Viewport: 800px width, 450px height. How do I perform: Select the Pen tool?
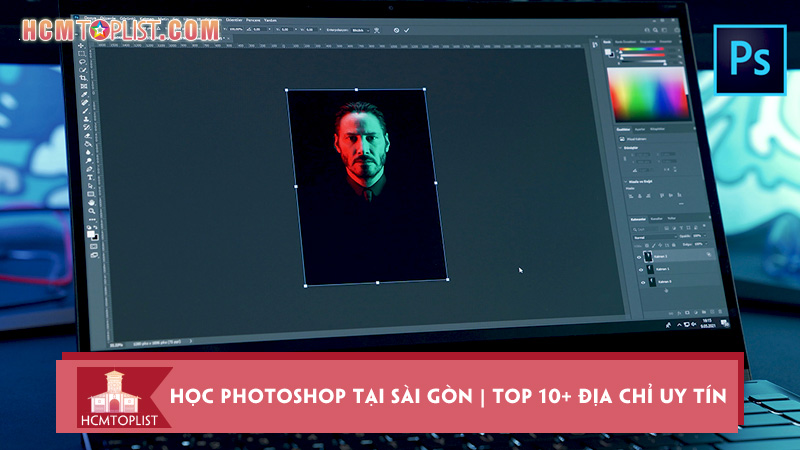[89, 169]
